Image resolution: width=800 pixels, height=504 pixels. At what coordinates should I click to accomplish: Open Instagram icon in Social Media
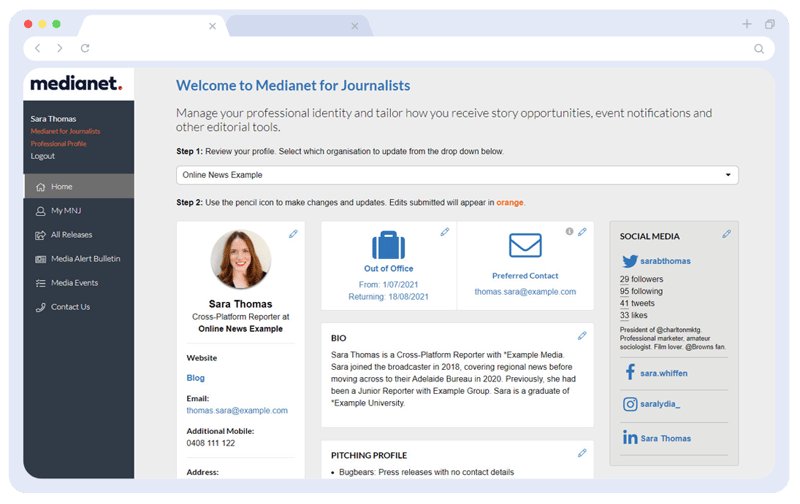[x=630, y=404]
